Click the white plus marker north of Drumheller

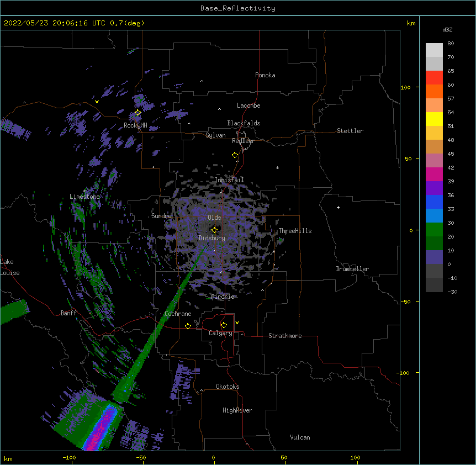pyautogui.click(x=338, y=207)
